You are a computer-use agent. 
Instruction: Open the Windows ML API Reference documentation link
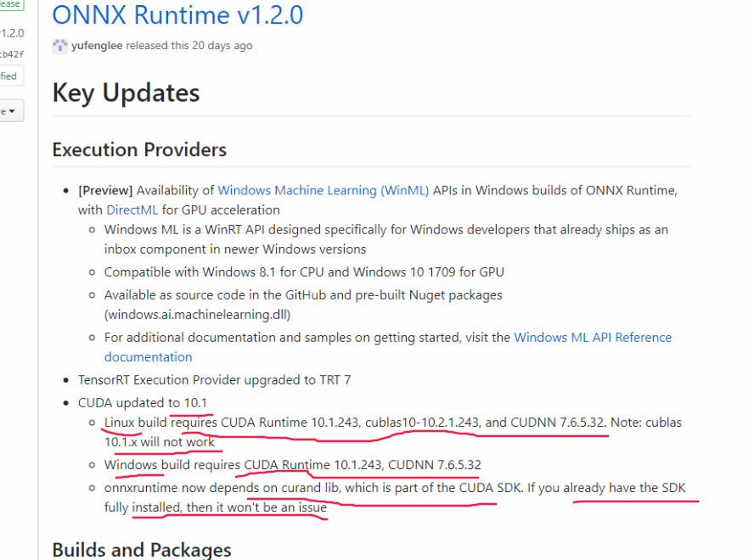[x=592, y=337]
